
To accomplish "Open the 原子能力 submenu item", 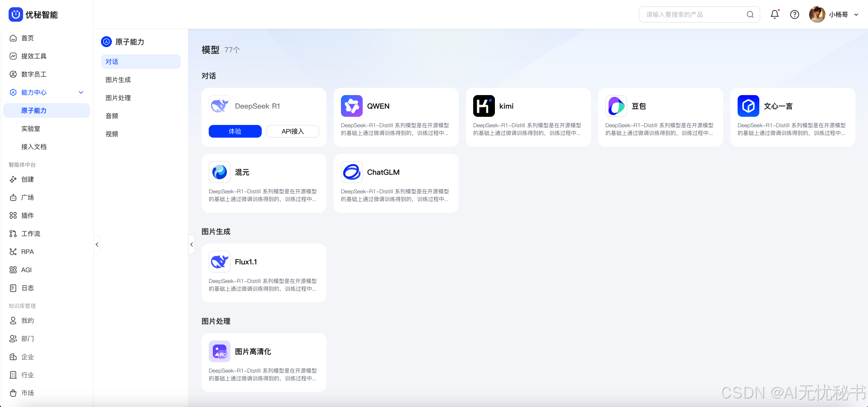I will click(47, 110).
